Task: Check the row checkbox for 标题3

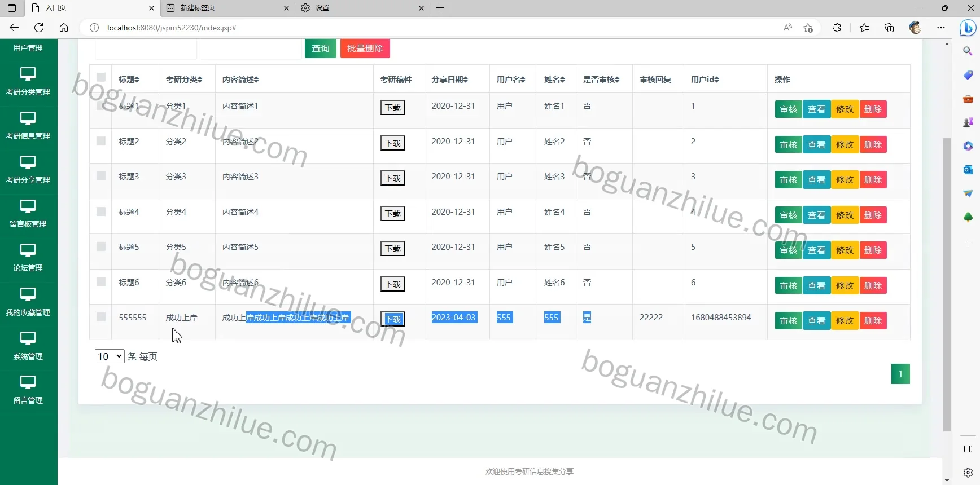Action: [x=101, y=176]
